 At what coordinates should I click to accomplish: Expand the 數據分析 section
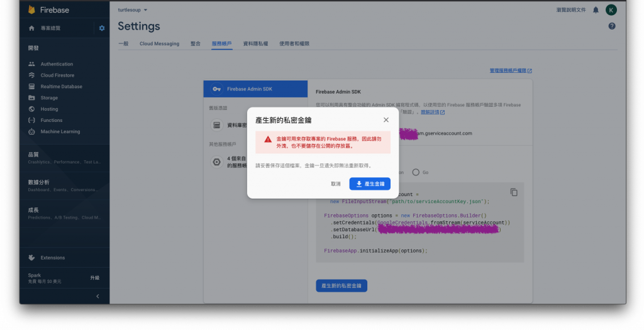65,185
